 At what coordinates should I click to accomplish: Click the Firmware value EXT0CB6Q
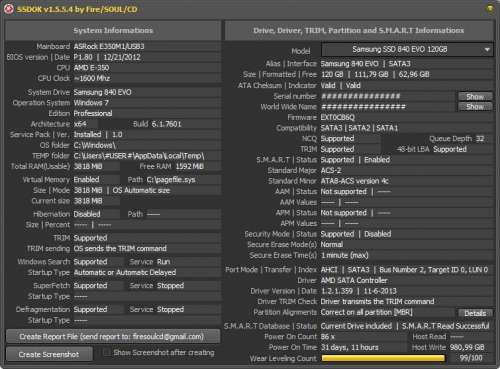click(337, 117)
